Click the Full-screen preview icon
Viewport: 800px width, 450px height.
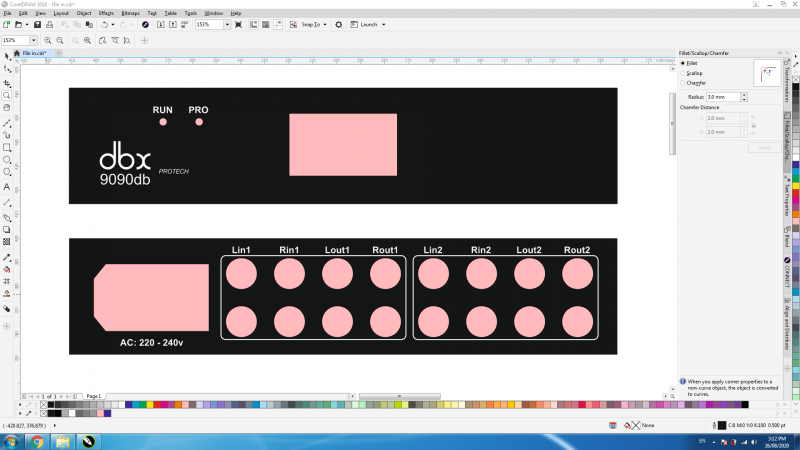(238, 24)
